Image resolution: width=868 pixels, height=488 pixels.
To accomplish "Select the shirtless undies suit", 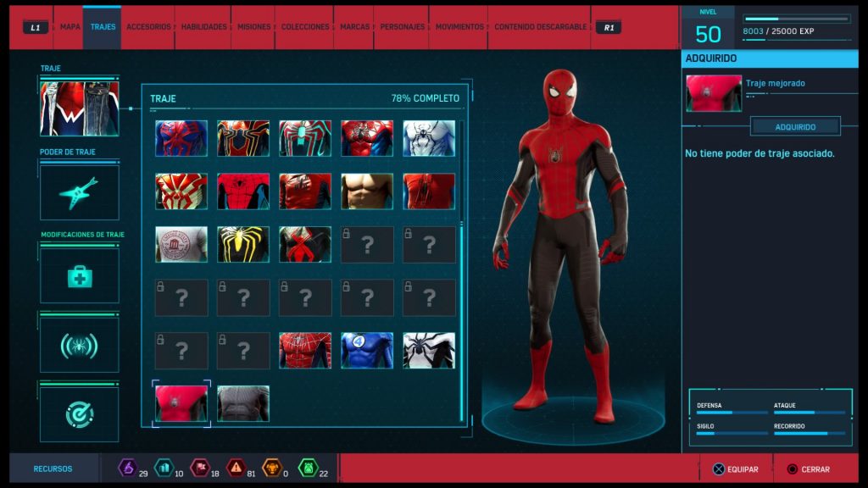I will (367, 191).
